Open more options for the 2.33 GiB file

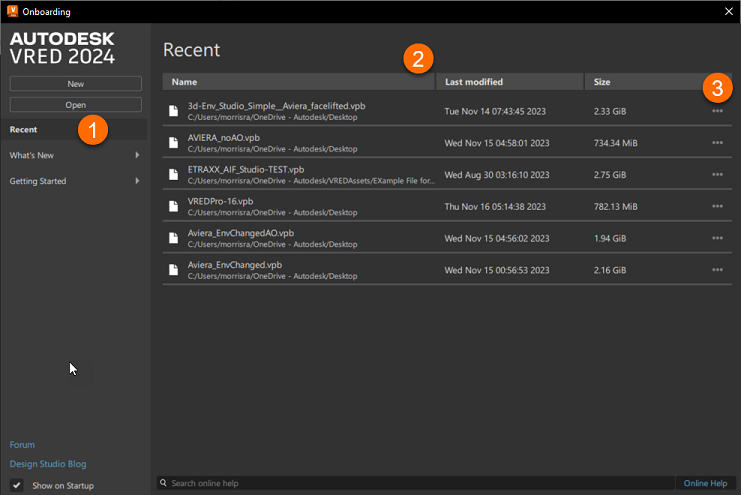717,111
